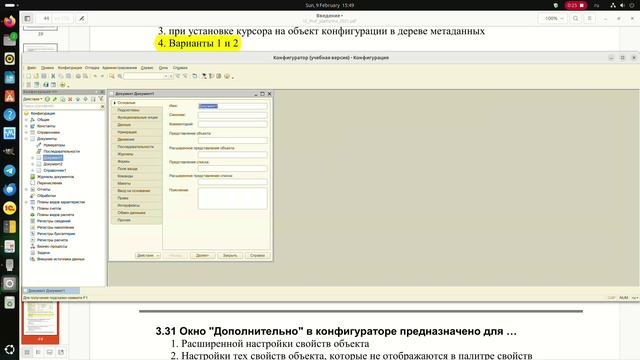Screen dimensions: 640x360
Task: Click the Имя input field
Action: pyautogui.click(x=233, y=106)
